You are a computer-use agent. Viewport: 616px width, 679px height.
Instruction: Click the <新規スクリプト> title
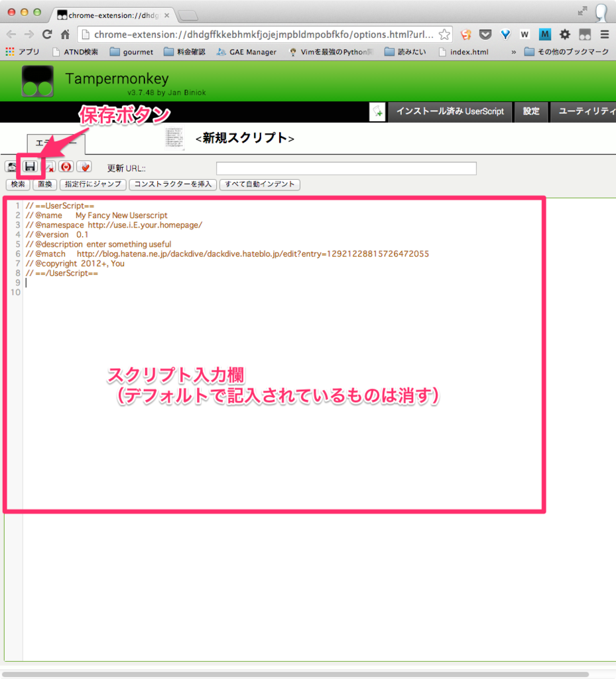click(245, 138)
